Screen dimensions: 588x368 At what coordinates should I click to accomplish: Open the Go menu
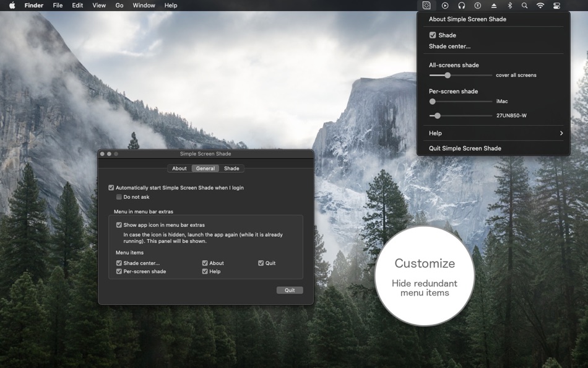(x=119, y=5)
